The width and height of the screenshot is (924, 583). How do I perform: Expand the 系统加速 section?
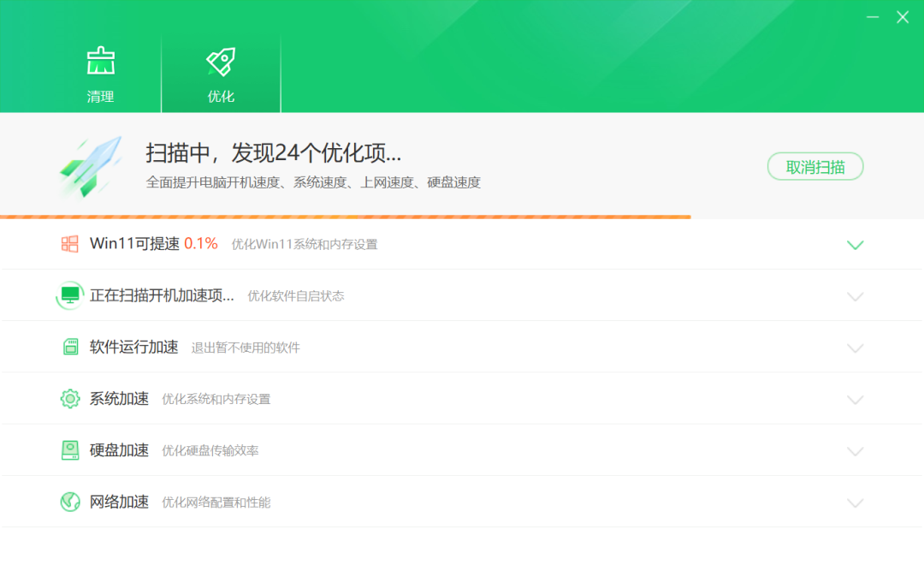click(x=855, y=399)
